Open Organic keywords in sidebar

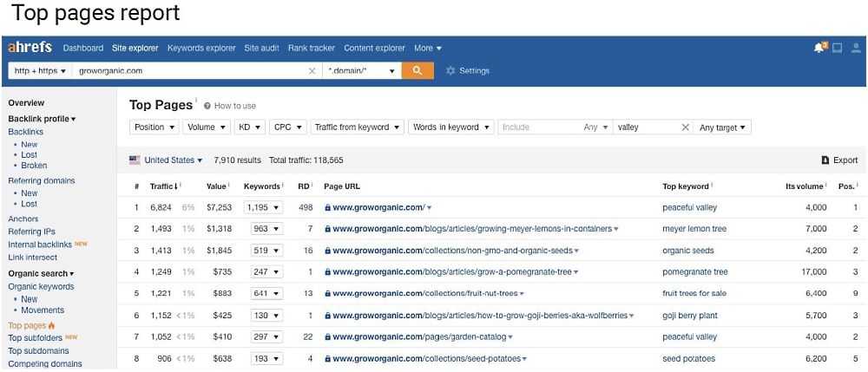[x=41, y=286]
